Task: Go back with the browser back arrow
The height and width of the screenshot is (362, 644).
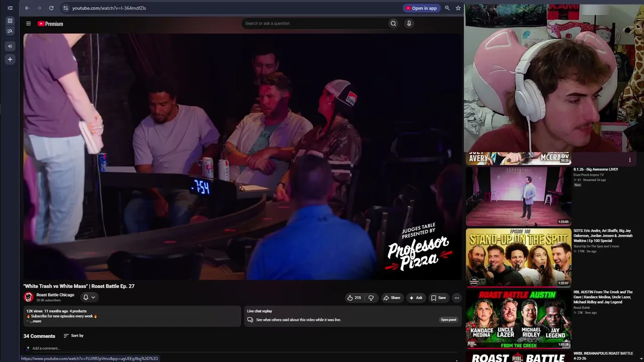Action: (27, 8)
